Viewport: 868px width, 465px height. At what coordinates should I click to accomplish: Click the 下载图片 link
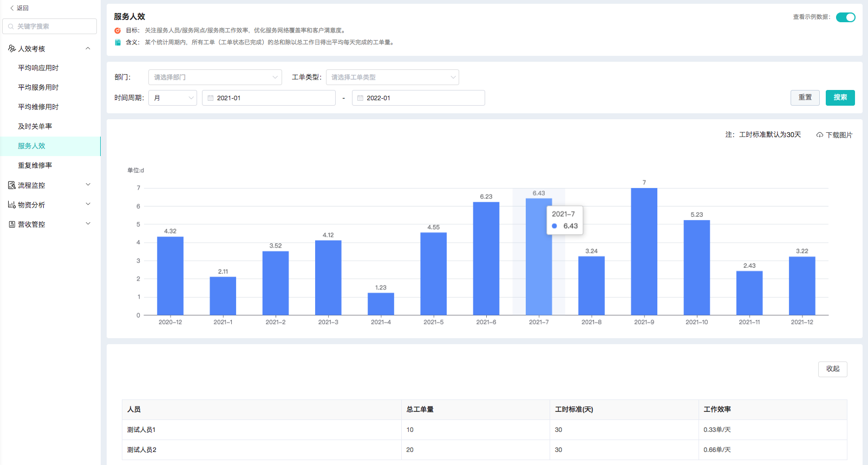point(834,135)
